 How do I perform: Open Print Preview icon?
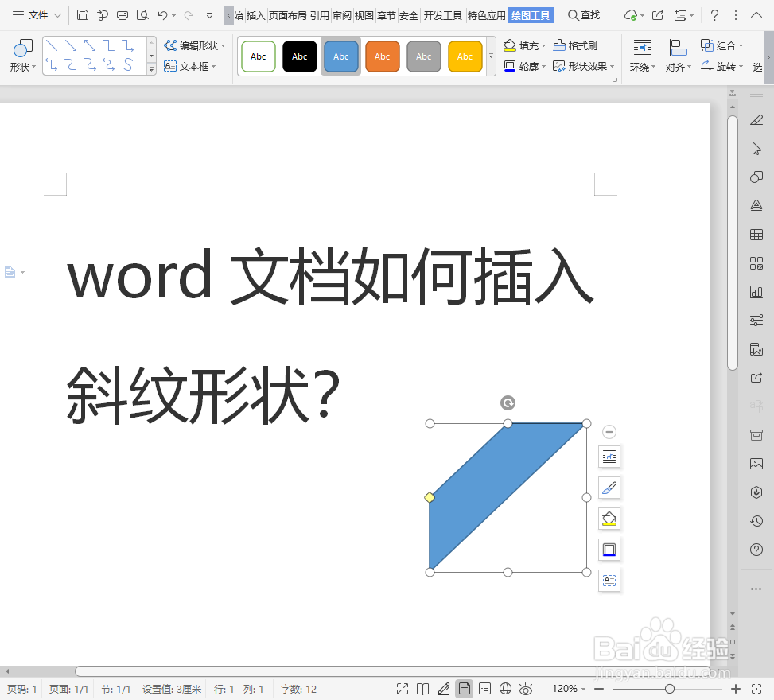coord(142,15)
